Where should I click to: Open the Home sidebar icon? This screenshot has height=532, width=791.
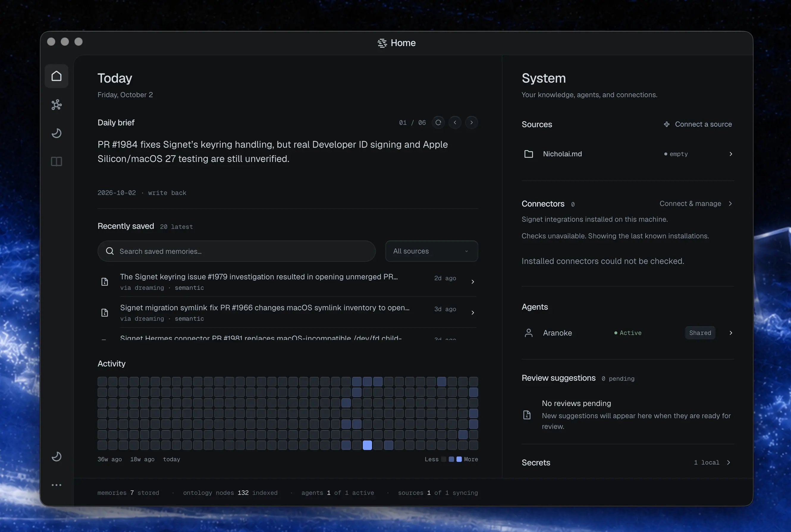[56, 76]
